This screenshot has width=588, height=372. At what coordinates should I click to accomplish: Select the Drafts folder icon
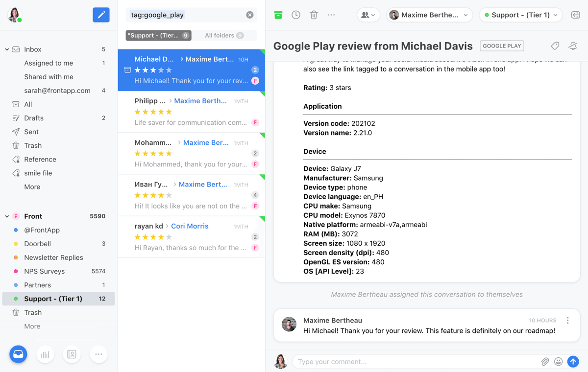[16, 118]
